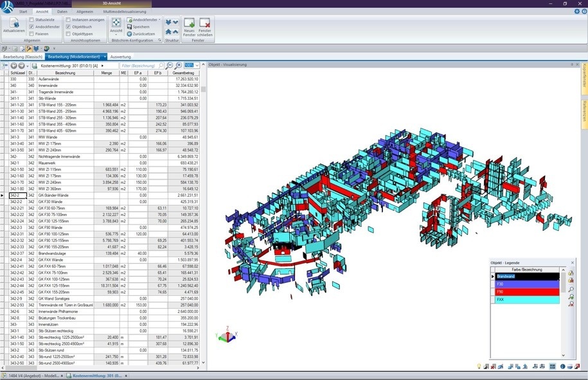588x380 pixels.
Task: Check the Instanzen anzeigen option
Action: pyautogui.click(x=68, y=20)
